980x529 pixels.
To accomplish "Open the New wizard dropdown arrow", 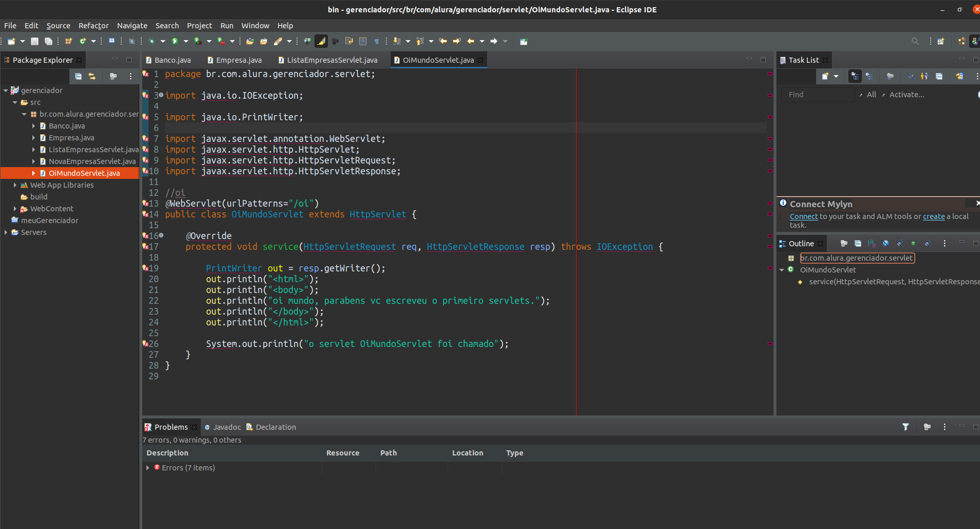I will point(23,41).
